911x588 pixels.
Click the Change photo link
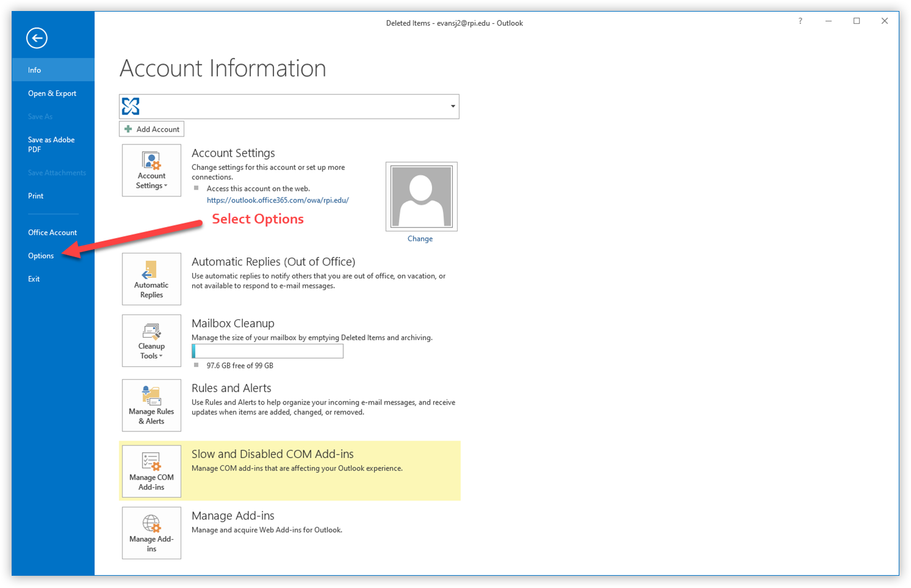420,239
